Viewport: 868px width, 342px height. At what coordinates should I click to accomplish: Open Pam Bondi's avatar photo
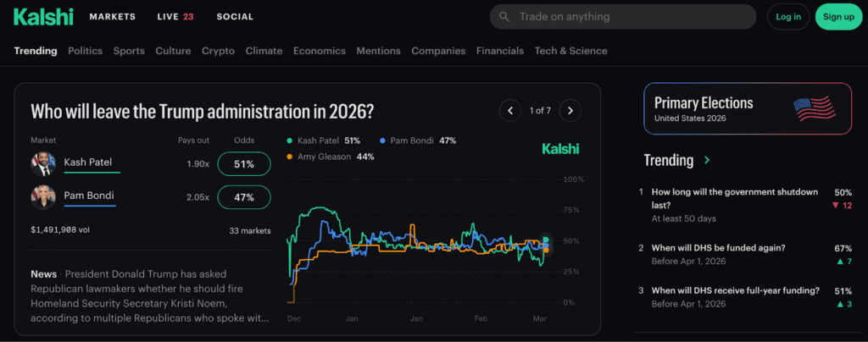(x=43, y=198)
